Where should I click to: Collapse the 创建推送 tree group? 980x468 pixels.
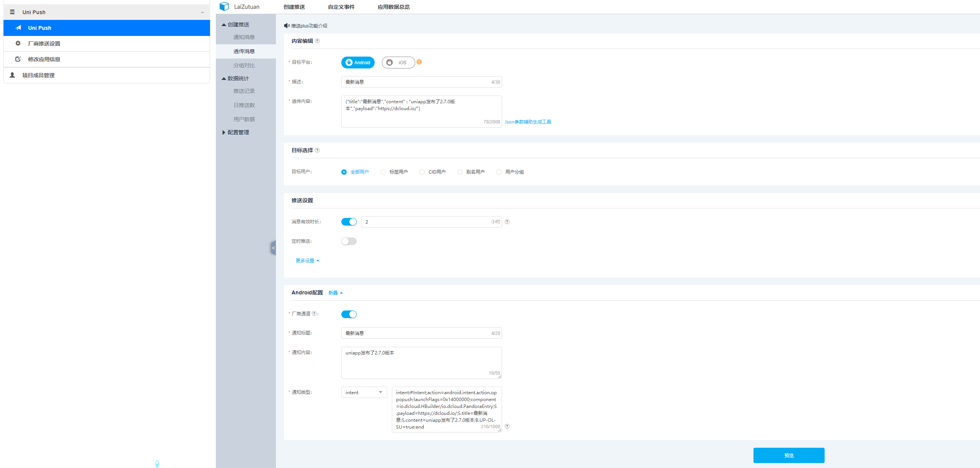224,25
